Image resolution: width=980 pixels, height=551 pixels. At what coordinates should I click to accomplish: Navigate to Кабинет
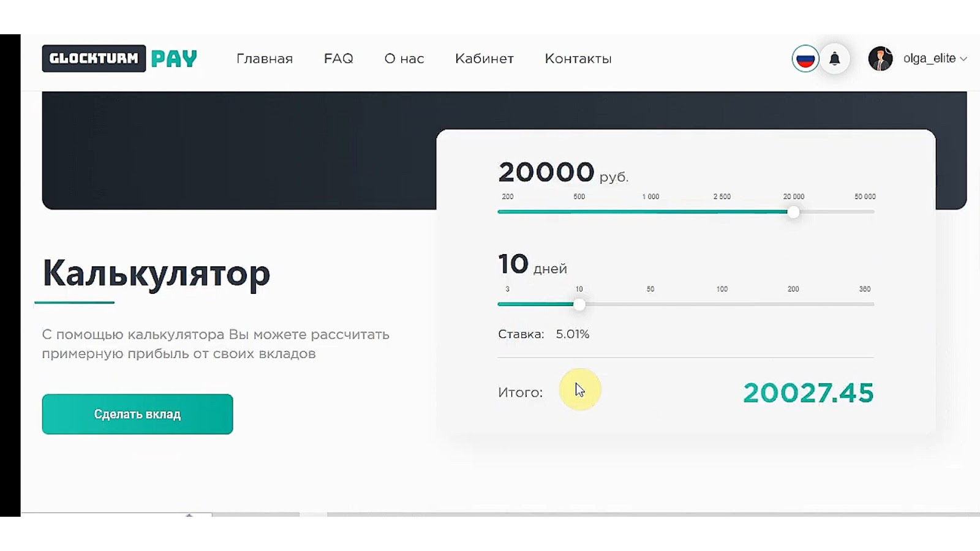[x=484, y=59]
